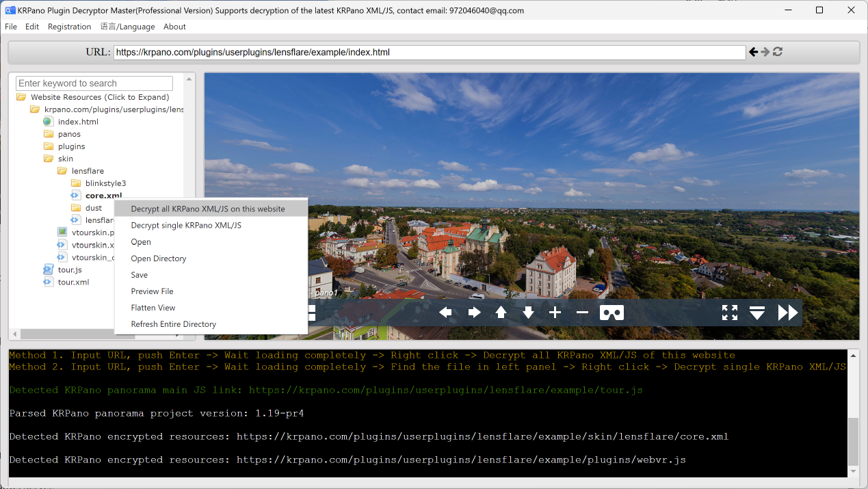
Task: Zoom in using the plus control in panorama toolbar
Action: [555, 312]
